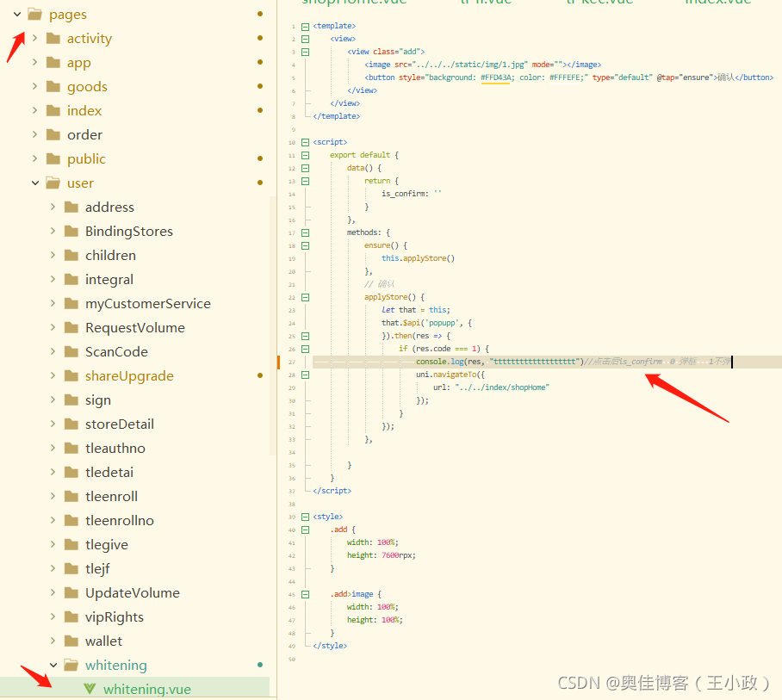Collapse the pages folder chevron
Image resolution: width=782 pixels, height=700 pixels.
point(17,14)
